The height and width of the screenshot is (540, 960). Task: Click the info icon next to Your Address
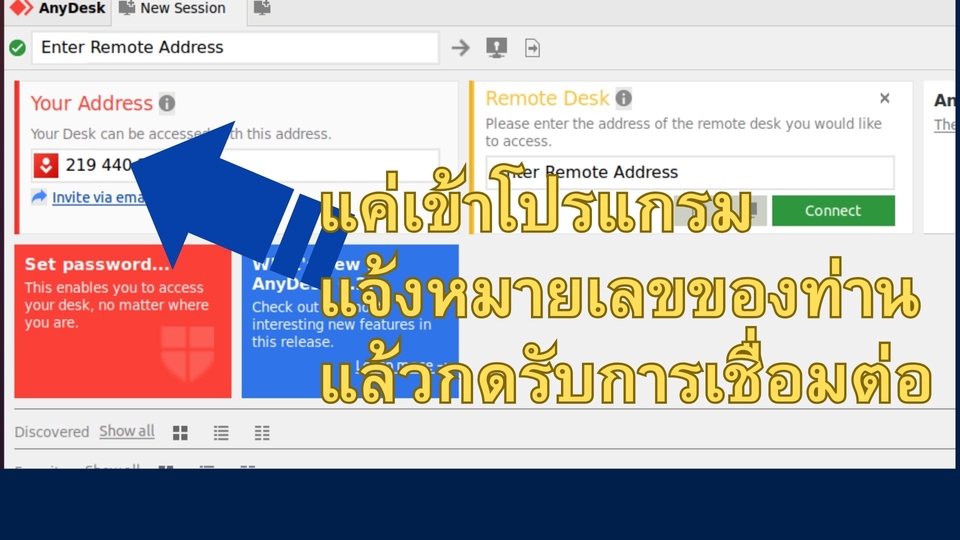pos(167,103)
